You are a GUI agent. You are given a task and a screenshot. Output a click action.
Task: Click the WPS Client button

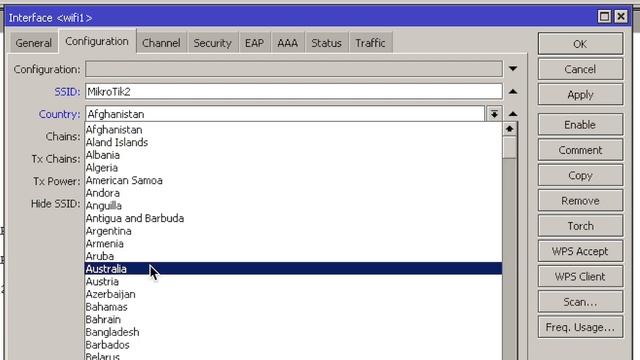(580, 277)
